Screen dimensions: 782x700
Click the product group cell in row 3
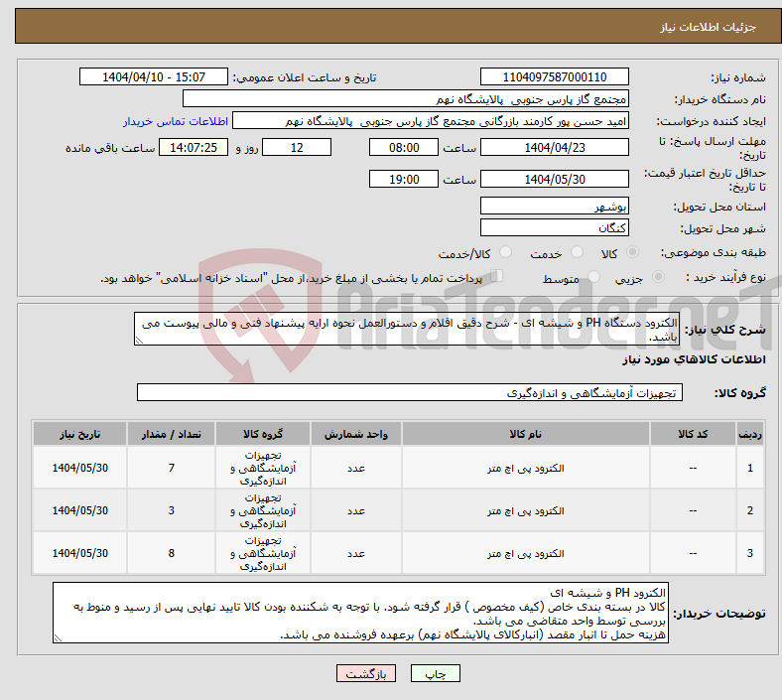point(263,553)
